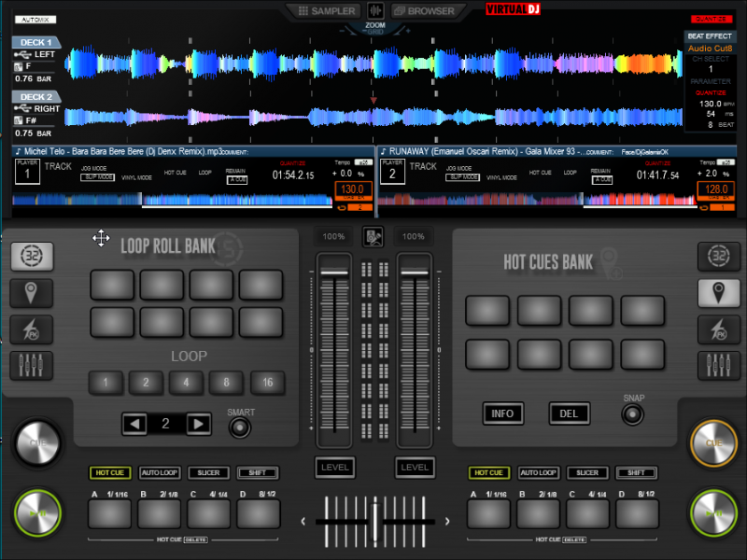Screen dimensions: 747x560
Task: Click the first pad in Hot Cues Bank
Action: tap(487, 311)
